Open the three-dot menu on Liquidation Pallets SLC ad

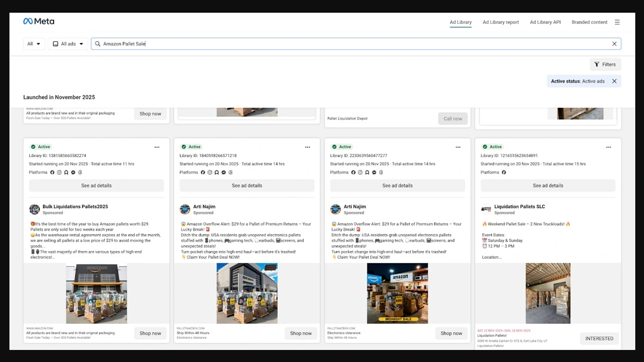click(x=608, y=147)
